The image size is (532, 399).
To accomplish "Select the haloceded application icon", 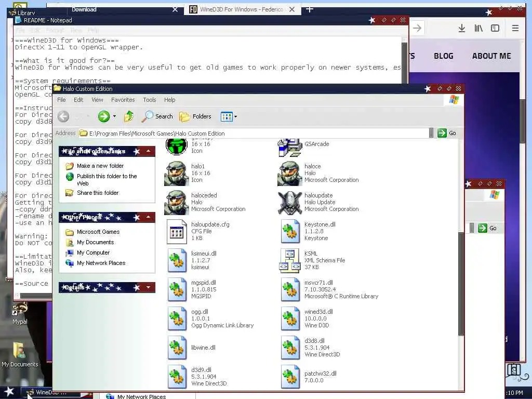I will (x=176, y=203).
